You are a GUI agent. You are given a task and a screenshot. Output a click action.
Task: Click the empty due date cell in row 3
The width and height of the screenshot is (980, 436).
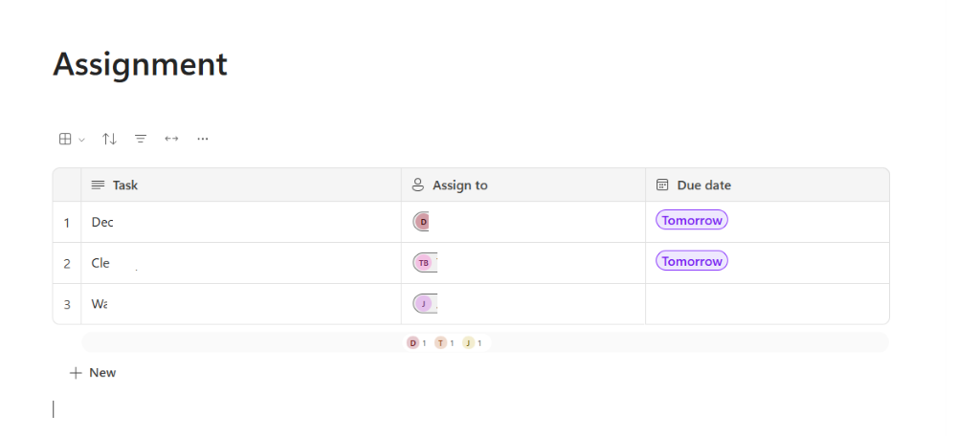767,304
